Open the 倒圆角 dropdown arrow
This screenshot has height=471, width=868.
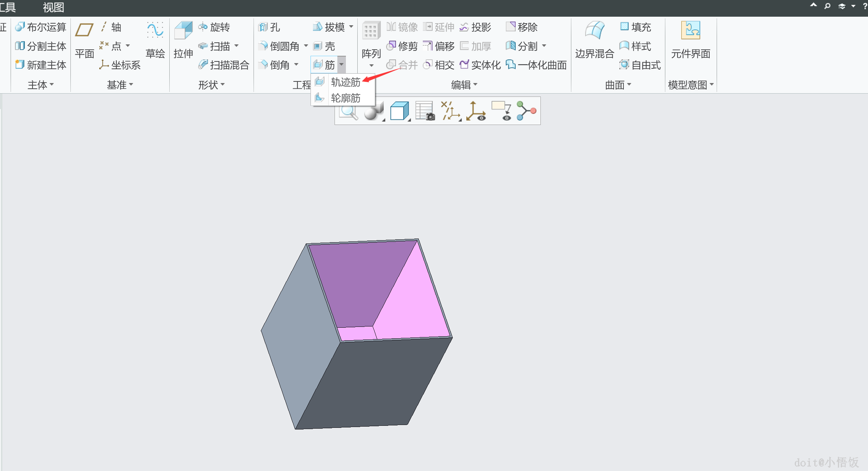[306, 46]
